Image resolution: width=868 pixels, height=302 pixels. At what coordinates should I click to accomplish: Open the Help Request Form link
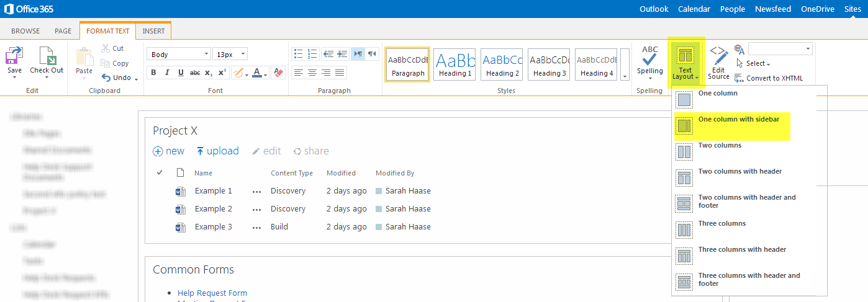[212, 293]
